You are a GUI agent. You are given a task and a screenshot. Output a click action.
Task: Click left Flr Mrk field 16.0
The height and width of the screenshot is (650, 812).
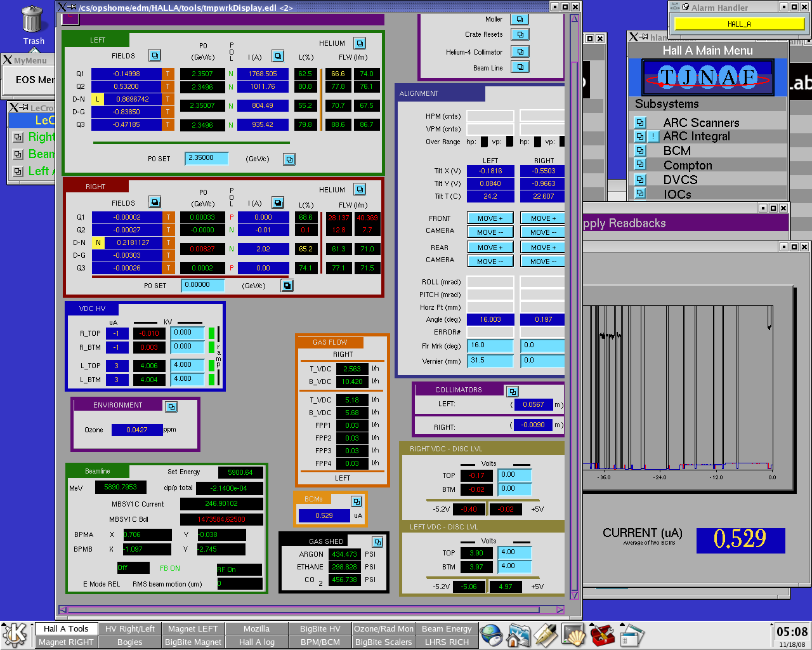490,345
